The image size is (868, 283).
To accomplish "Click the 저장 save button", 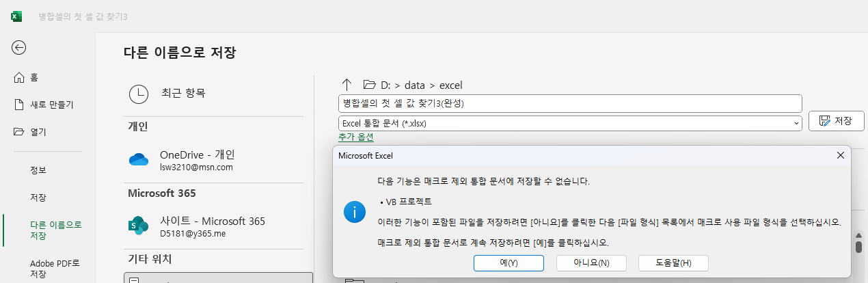I will (837, 121).
